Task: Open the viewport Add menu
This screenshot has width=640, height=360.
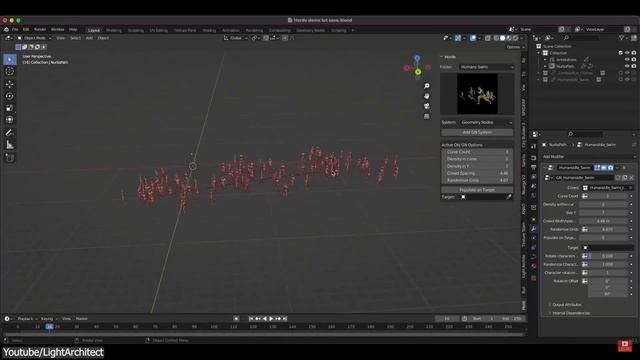Action: [89, 38]
